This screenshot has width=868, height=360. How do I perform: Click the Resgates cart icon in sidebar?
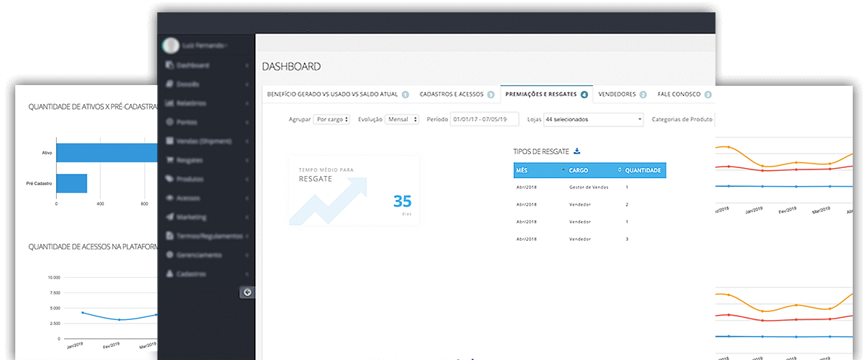tap(169, 160)
